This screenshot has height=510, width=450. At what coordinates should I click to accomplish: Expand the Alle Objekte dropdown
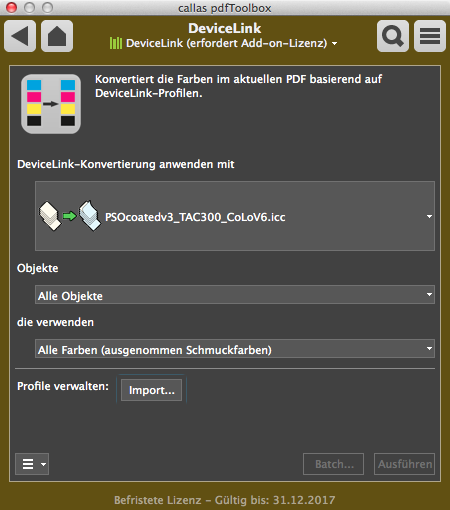point(235,295)
